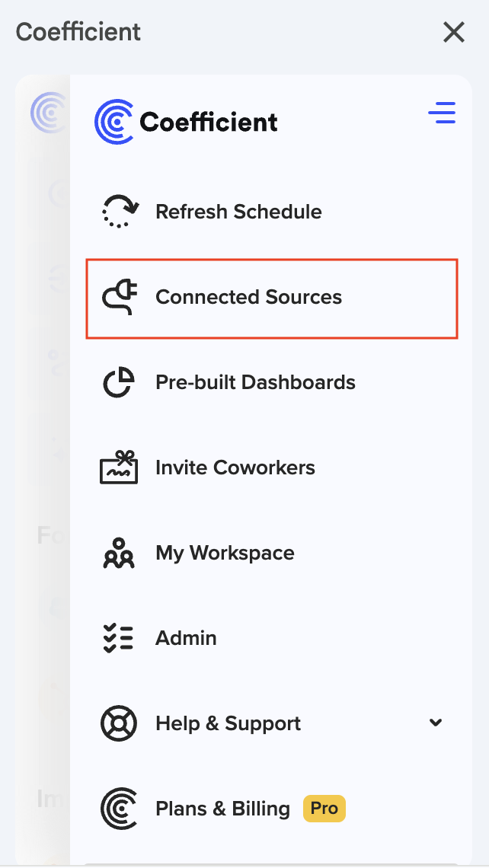Click the Help & Support lifesaver icon
Viewport: 489px width, 868px height.
119,723
